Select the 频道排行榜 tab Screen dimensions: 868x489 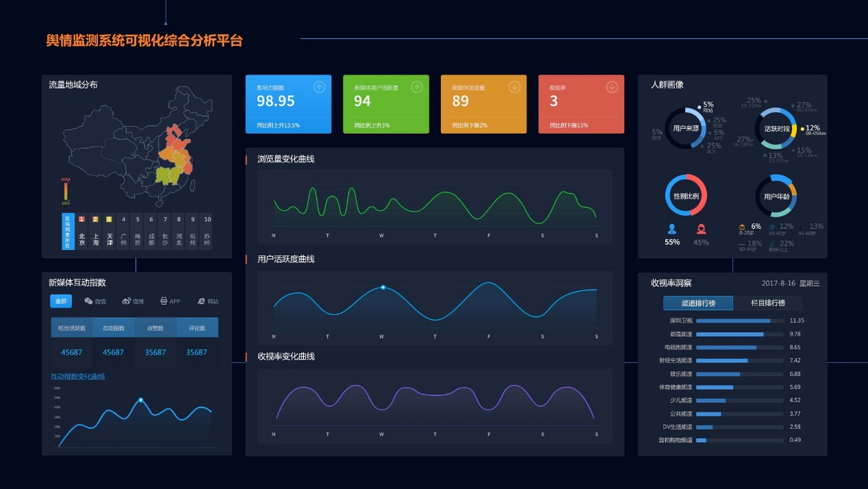698,303
